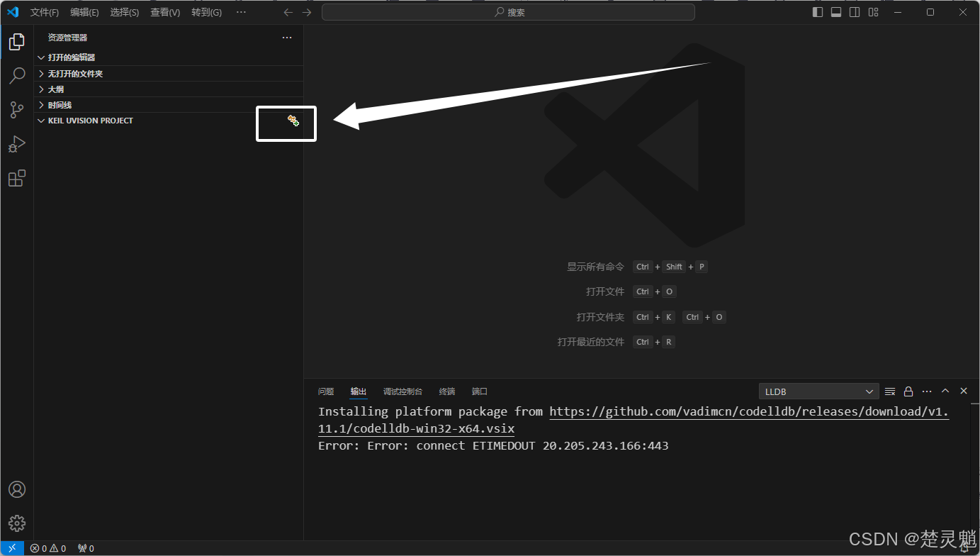Open remote window from status bar
The width and height of the screenshot is (980, 556).
coord(12,548)
